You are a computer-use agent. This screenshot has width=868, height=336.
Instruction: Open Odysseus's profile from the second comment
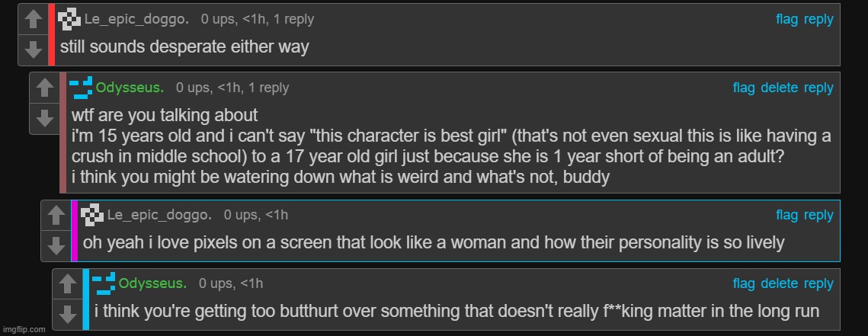(x=129, y=88)
